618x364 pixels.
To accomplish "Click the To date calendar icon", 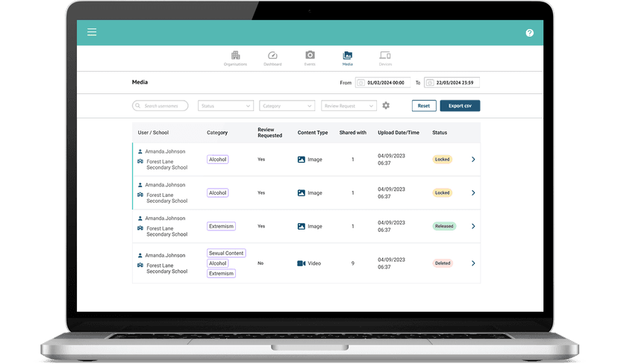I will [430, 83].
